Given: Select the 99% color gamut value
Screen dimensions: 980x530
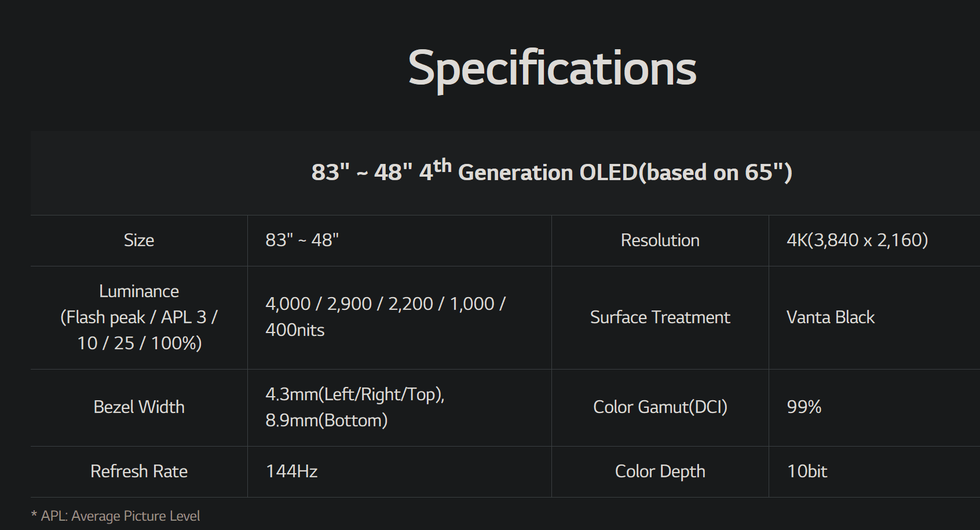Looking at the screenshot, I should (804, 407).
